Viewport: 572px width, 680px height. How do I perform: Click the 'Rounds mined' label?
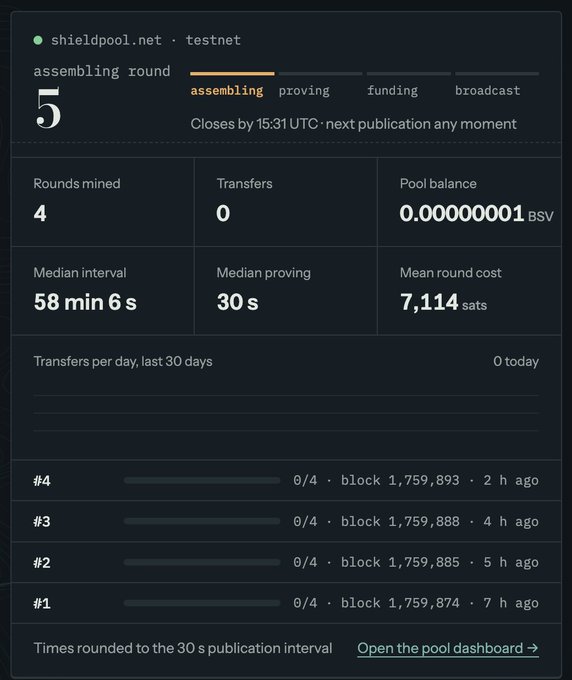point(77,183)
